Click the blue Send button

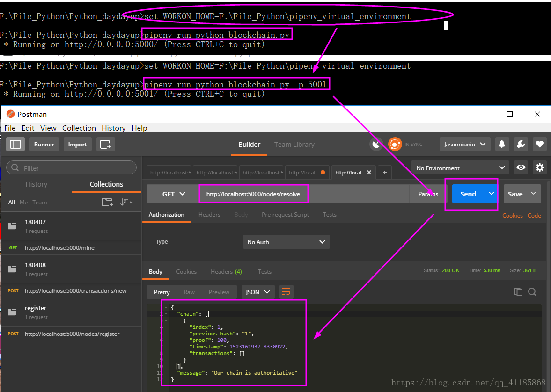coord(469,194)
